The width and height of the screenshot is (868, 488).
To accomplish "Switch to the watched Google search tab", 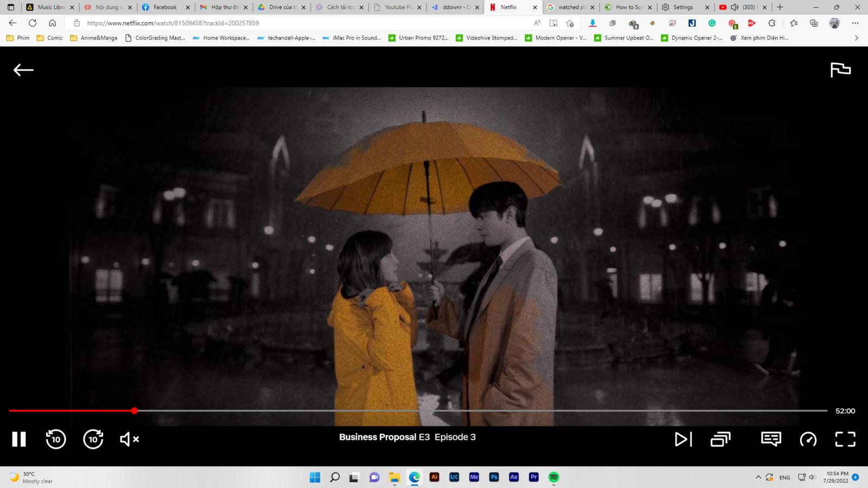I will coord(570,7).
